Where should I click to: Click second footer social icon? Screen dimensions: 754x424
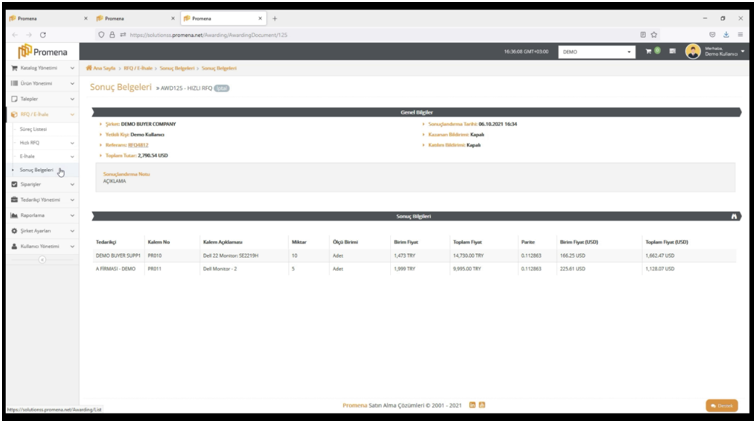pyautogui.click(x=482, y=405)
